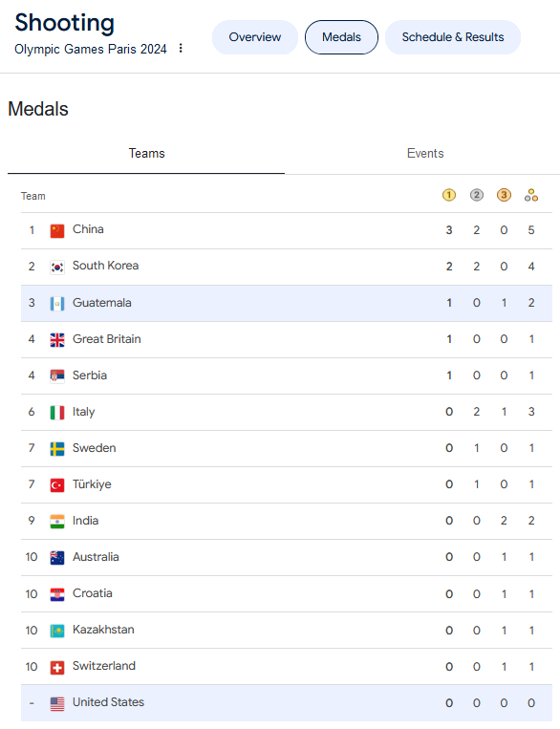This screenshot has height=729, width=560.
Task: Switch to the Events tab
Action: (x=425, y=154)
